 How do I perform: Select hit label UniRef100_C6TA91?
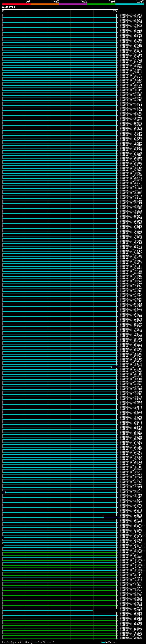point(131,42)
